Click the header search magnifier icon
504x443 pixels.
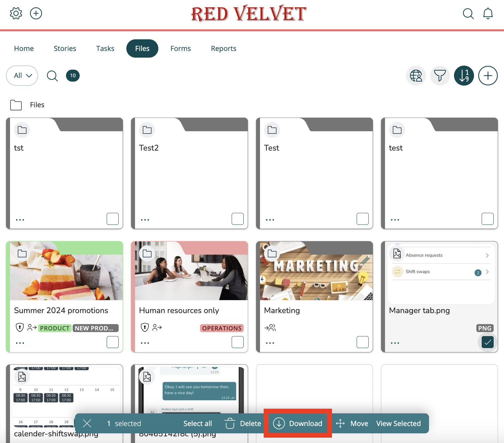468,14
